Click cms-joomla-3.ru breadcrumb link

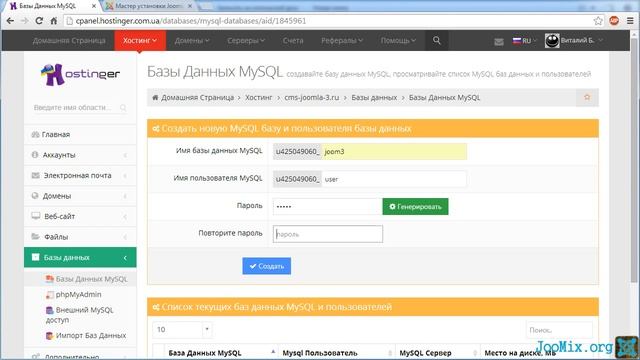click(312, 98)
